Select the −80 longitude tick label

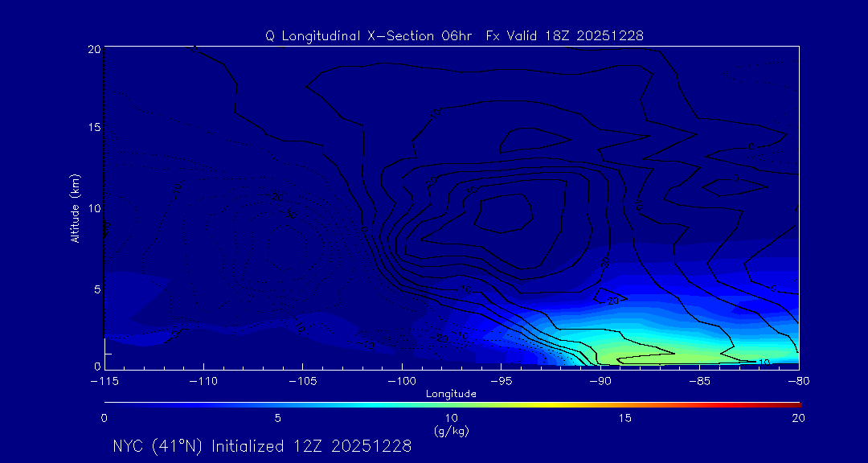pyautogui.click(x=799, y=382)
